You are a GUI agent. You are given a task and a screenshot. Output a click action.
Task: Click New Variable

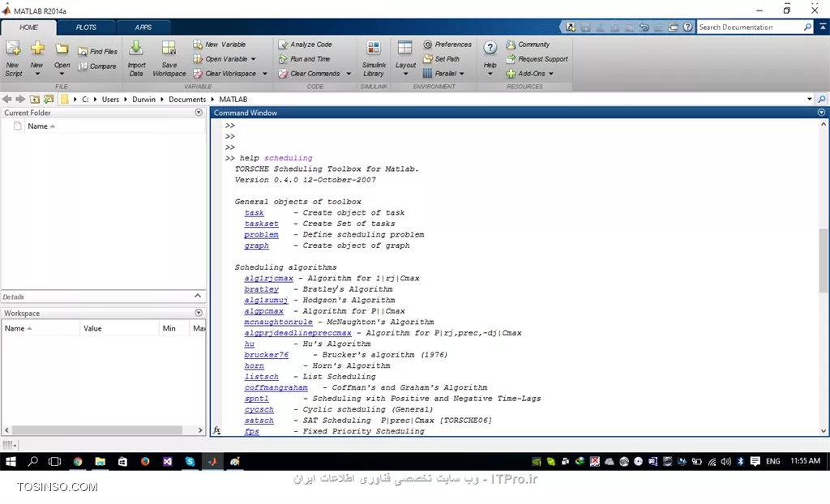[x=220, y=45]
